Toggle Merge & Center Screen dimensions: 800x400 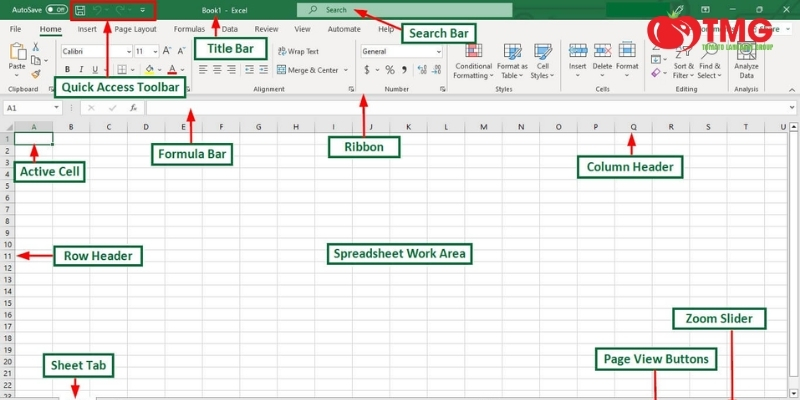pos(308,70)
